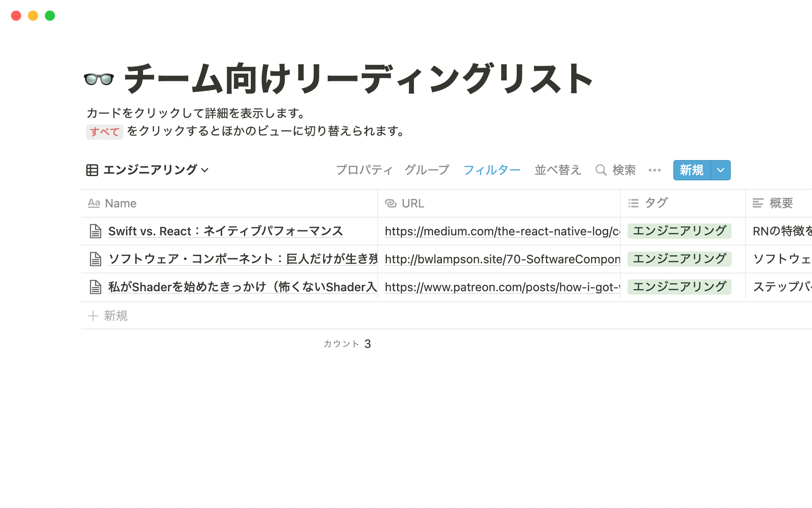The width and height of the screenshot is (812, 508).
Task: Click the Name column header
Action: [121, 204]
